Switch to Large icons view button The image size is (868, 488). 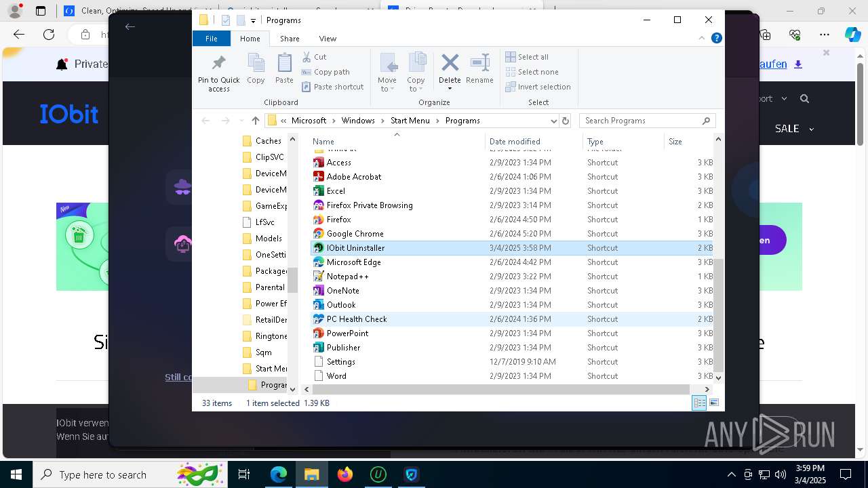713,403
